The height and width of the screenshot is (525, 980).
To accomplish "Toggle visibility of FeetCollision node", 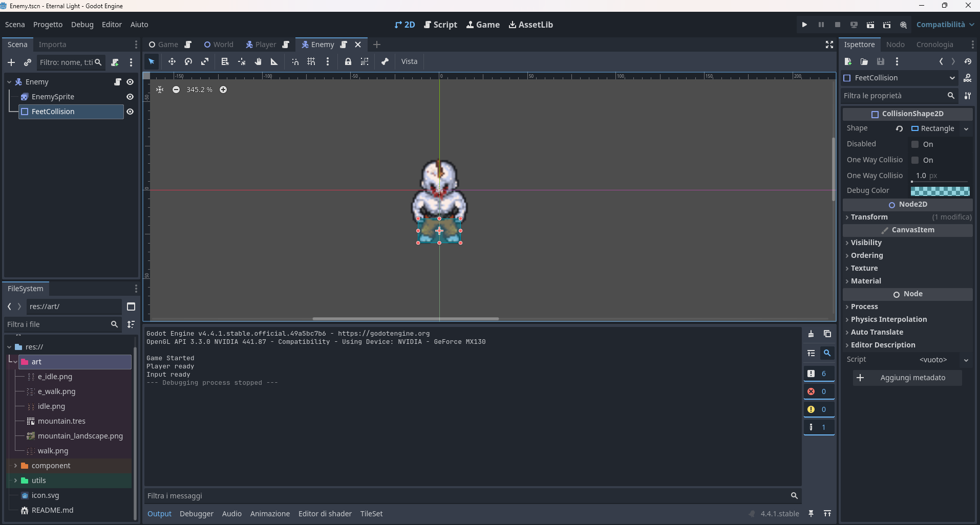I will click(130, 112).
